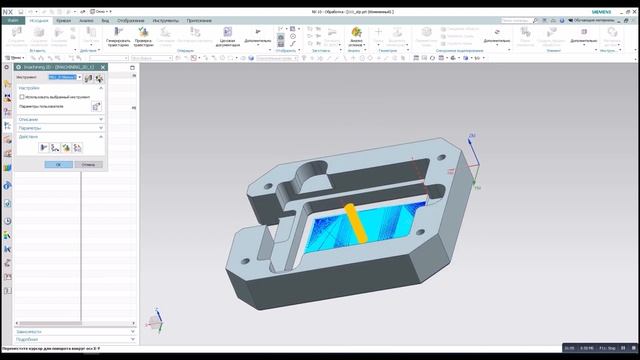
Task: Switch to the Analysis ribbon tab
Action: 86,20
